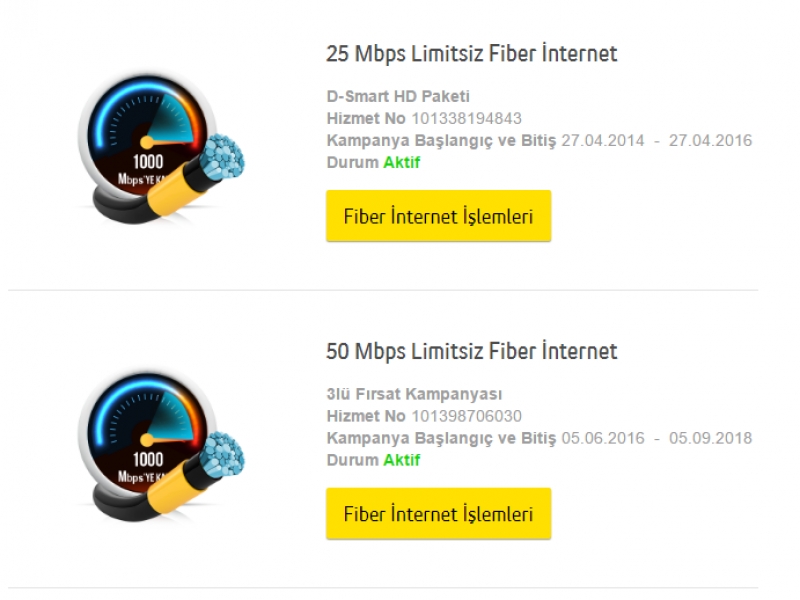Click Kampanya Başlangıç ve Bitiş label under 3lü Fırsat
Viewport: 800px width, 600px height.
coord(441,438)
